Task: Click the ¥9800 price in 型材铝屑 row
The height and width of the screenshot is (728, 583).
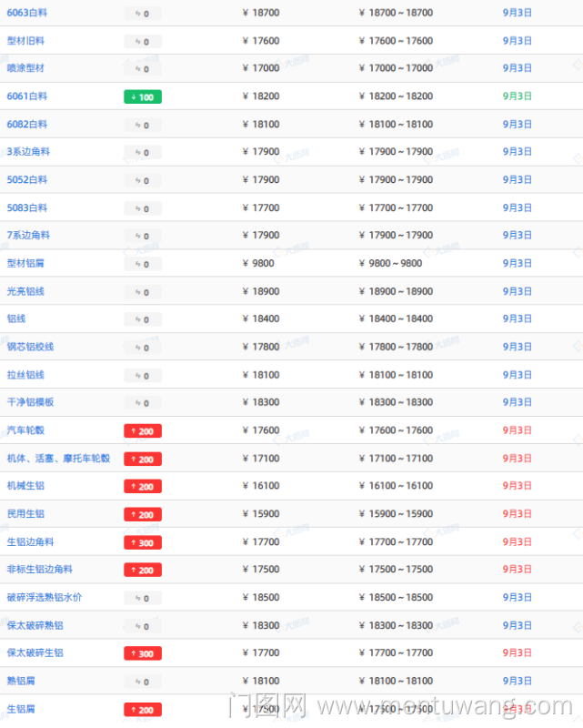Action: coord(259,264)
